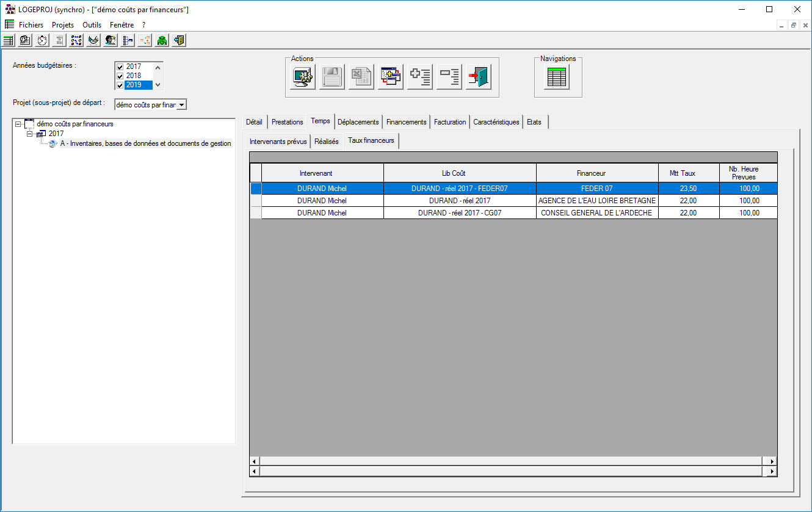Click the 'Lib Coût' column header
This screenshot has height=512, width=812.
pos(460,173)
